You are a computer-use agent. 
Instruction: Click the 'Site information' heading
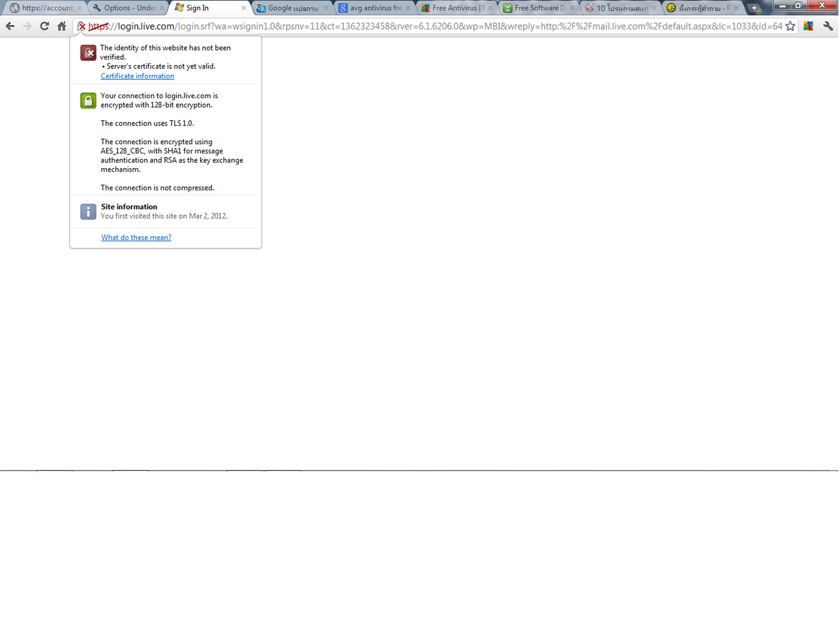click(129, 207)
